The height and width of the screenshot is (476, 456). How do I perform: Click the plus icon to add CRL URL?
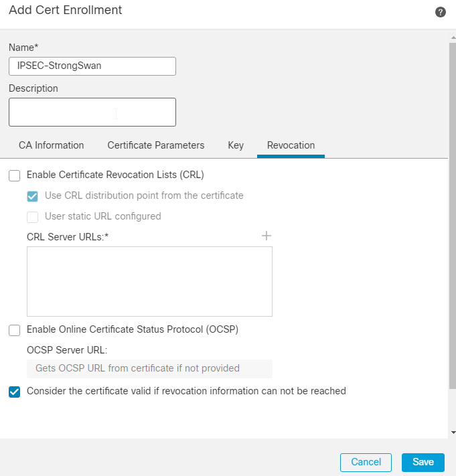(267, 236)
